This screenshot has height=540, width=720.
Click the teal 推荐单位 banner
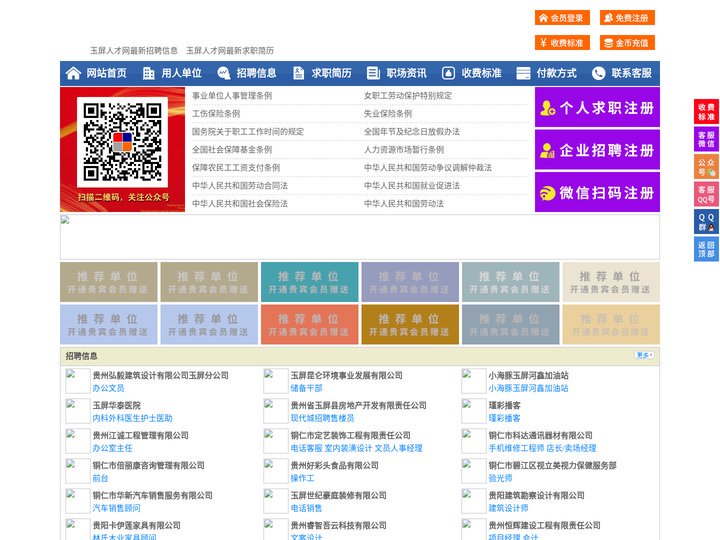[309, 282]
